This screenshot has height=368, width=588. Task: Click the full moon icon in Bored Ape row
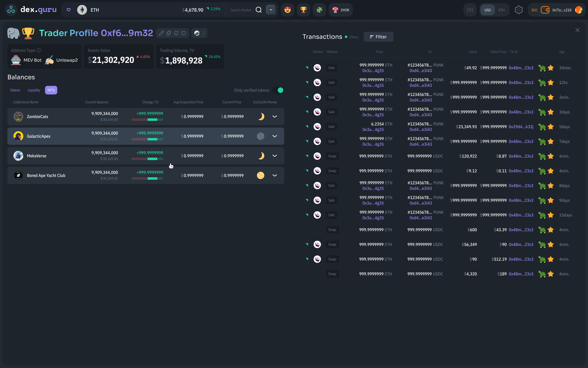pyautogui.click(x=261, y=175)
